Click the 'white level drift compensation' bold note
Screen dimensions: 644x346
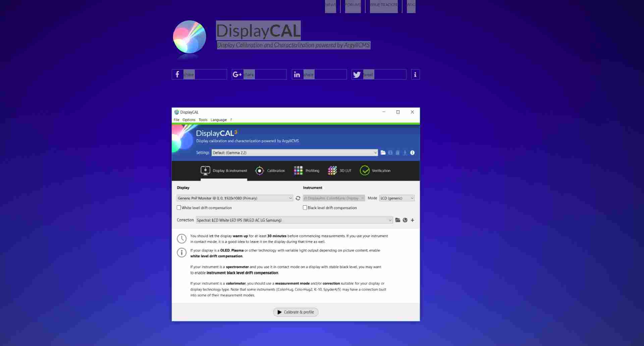pyautogui.click(x=216, y=256)
